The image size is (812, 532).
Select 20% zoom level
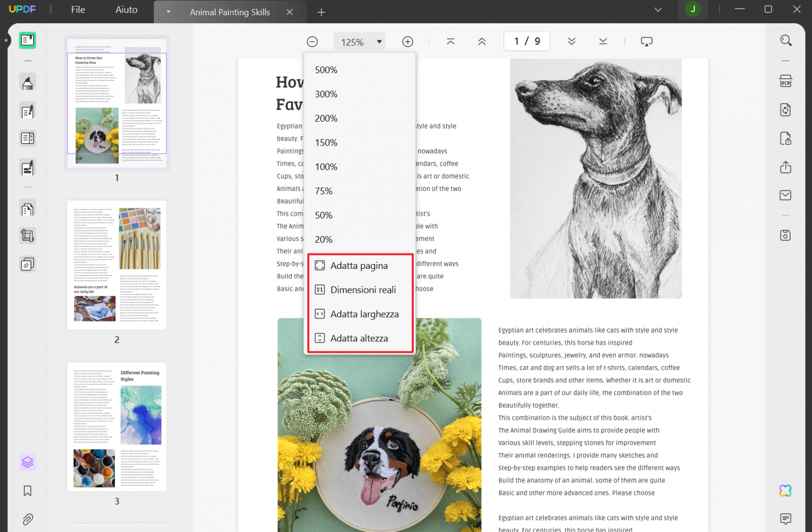click(360, 240)
